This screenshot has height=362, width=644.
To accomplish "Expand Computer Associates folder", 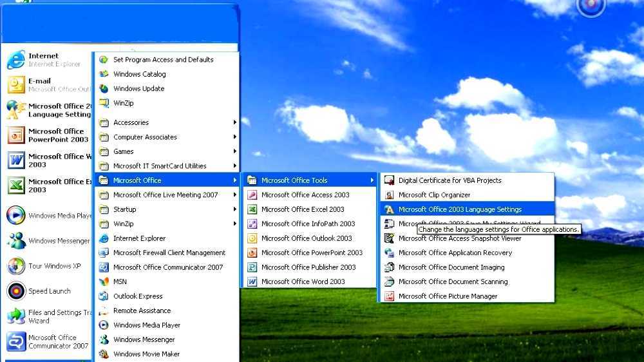I will pos(167,137).
